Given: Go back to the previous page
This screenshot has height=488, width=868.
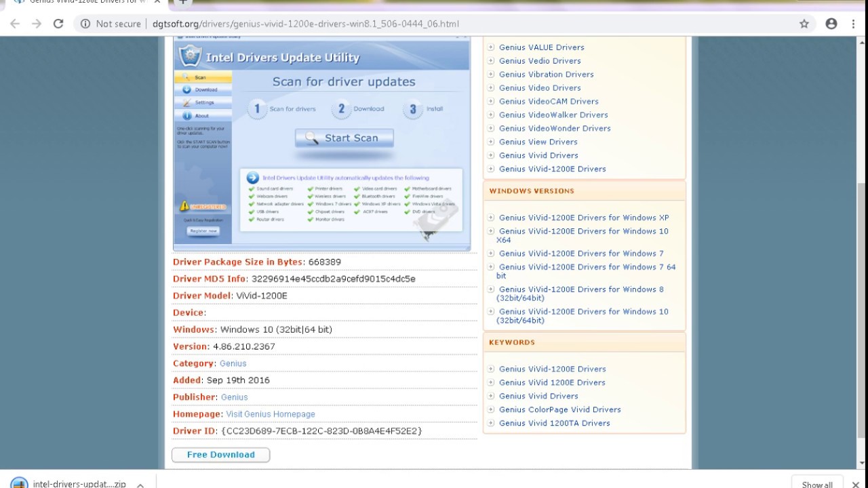Looking at the screenshot, I should click(15, 24).
